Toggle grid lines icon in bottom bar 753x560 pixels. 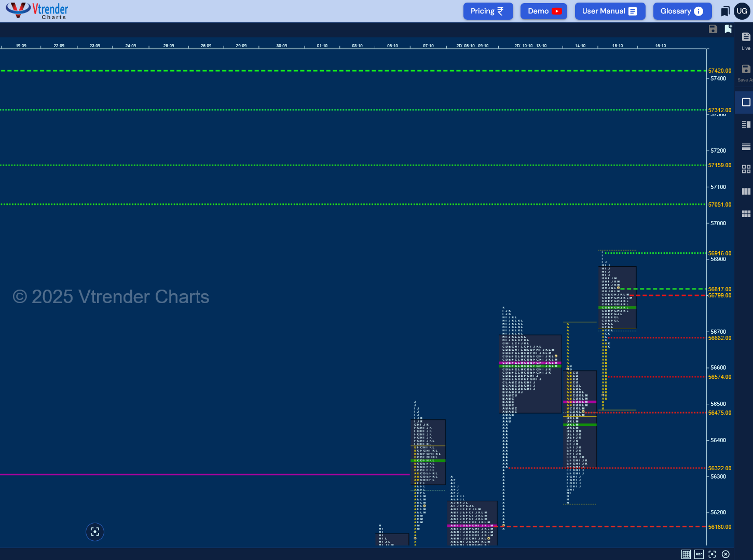(x=686, y=554)
